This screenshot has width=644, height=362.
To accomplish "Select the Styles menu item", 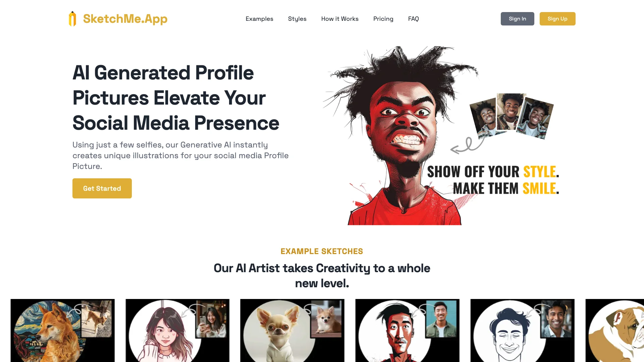I will tap(297, 18).
